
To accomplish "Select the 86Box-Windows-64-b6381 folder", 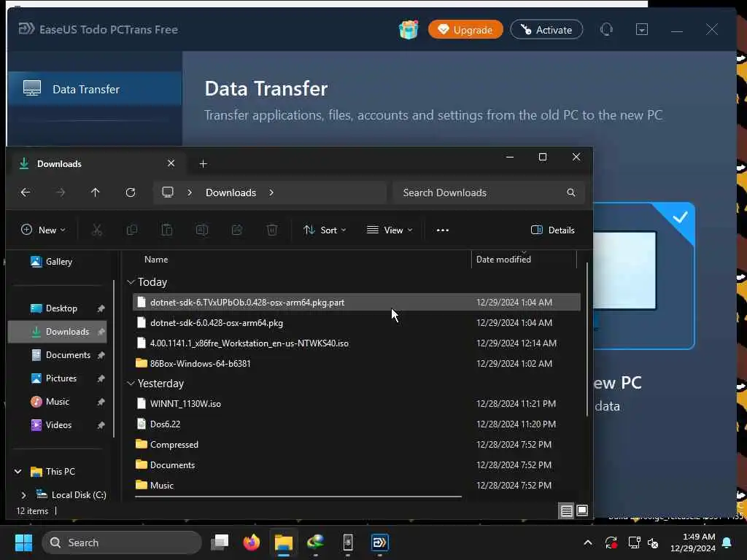I will [x=356, y=363].
